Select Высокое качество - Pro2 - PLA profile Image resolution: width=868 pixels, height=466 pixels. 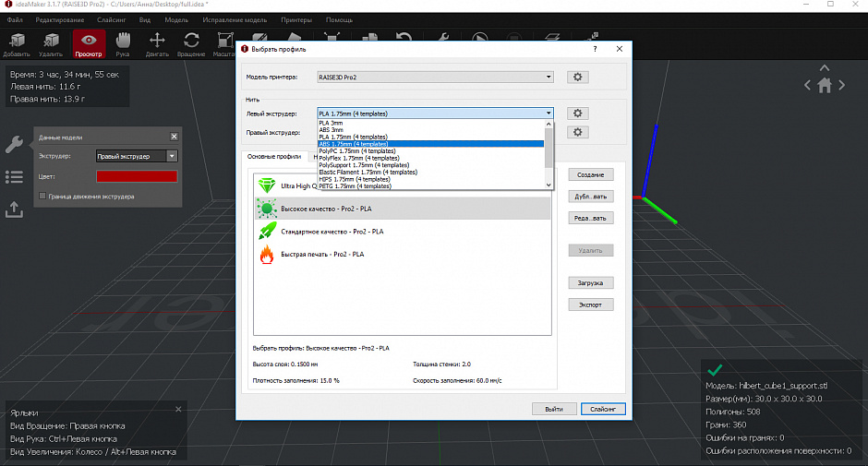(x=403, y=209)
